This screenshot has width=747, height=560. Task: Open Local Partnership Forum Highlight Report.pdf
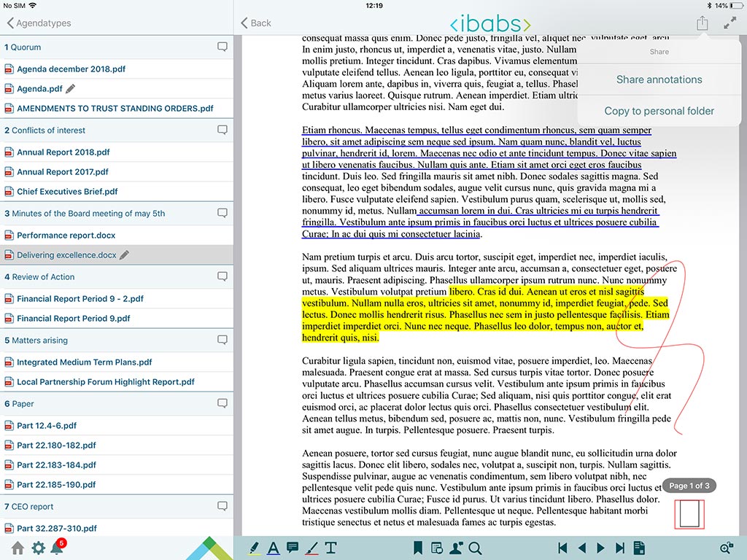(117, 381)
